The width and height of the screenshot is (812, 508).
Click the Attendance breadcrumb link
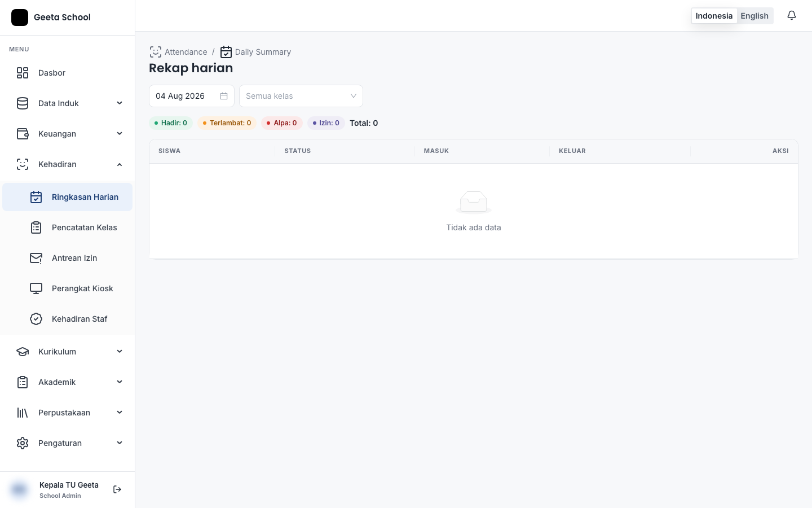[178, 52]
